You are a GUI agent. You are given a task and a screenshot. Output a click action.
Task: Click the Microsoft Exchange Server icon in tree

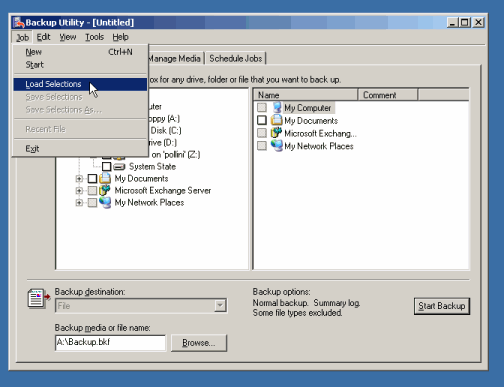tap(105, 190)
